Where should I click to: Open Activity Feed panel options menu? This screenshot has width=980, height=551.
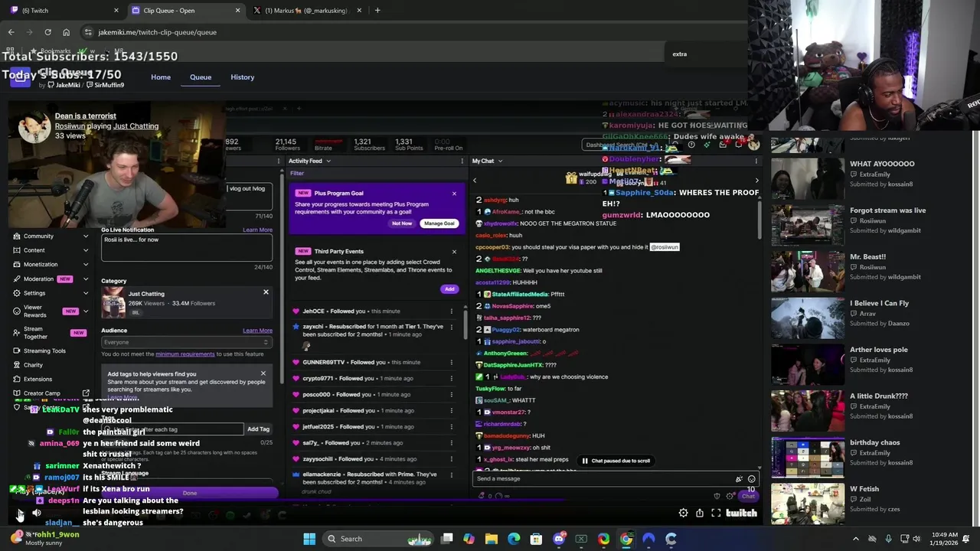click(x=462, y=161)
